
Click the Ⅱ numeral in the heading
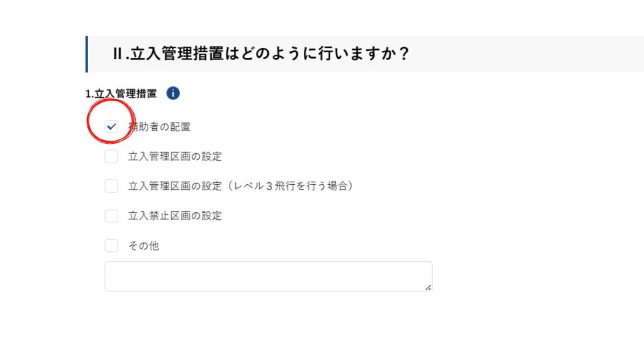(117, 54)
